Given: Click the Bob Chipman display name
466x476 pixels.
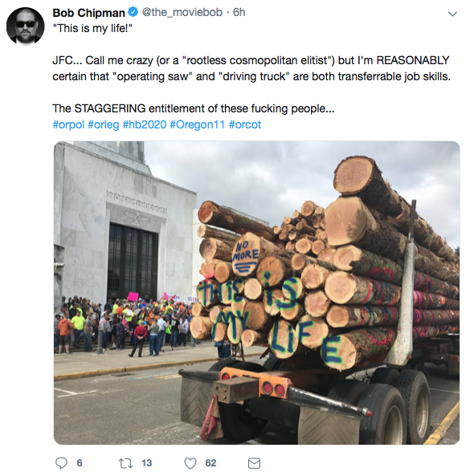Looking at the screenshot, I should tap(88, 13).
